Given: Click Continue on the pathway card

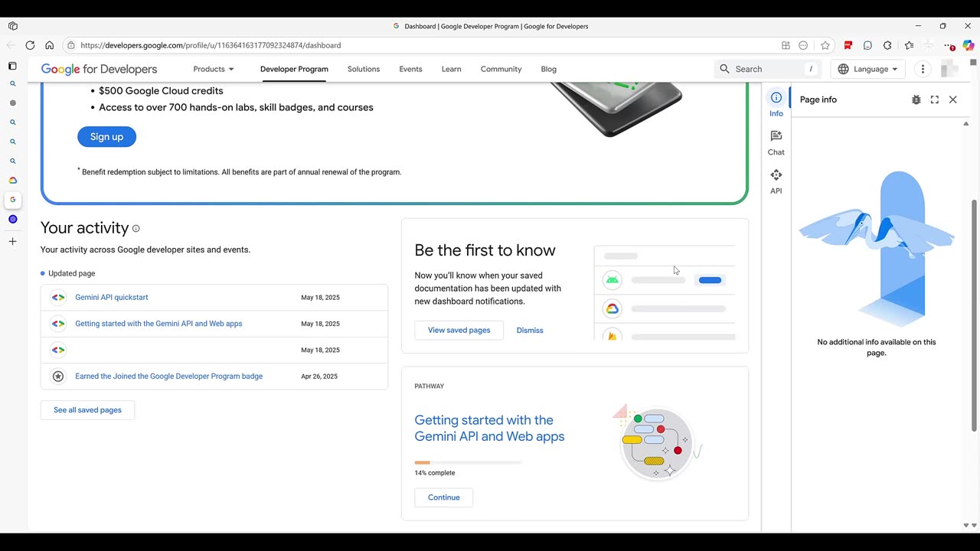Looking at the screenshot, I should point(444,497).
